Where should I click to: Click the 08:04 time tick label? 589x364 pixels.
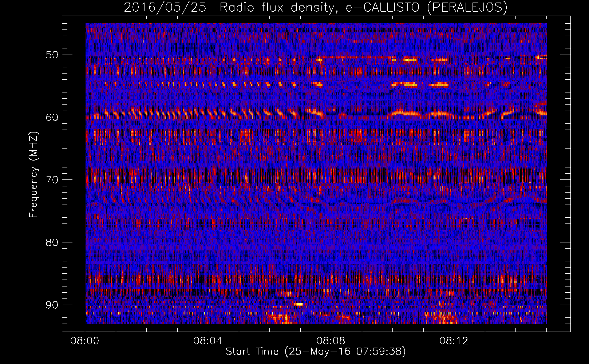(x=208, y=341)
